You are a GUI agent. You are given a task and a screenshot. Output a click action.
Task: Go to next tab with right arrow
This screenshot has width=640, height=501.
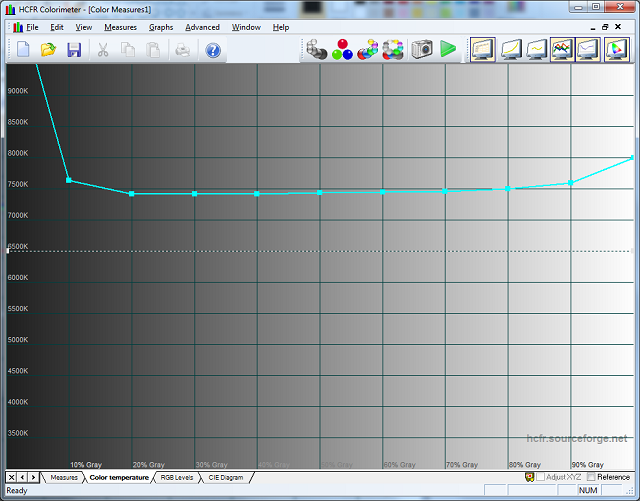tap(33, 477)
